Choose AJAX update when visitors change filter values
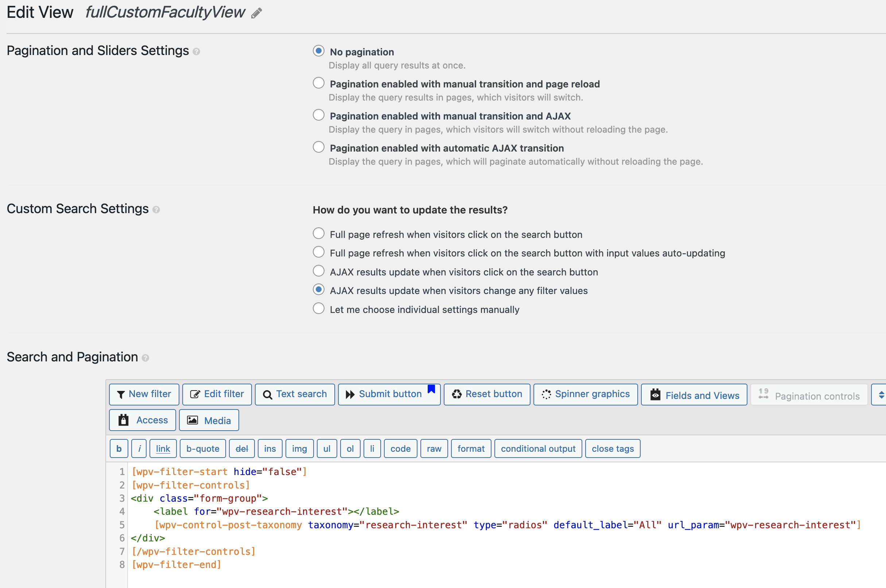Viewport: 886px width, 588px height. (319, 290)
